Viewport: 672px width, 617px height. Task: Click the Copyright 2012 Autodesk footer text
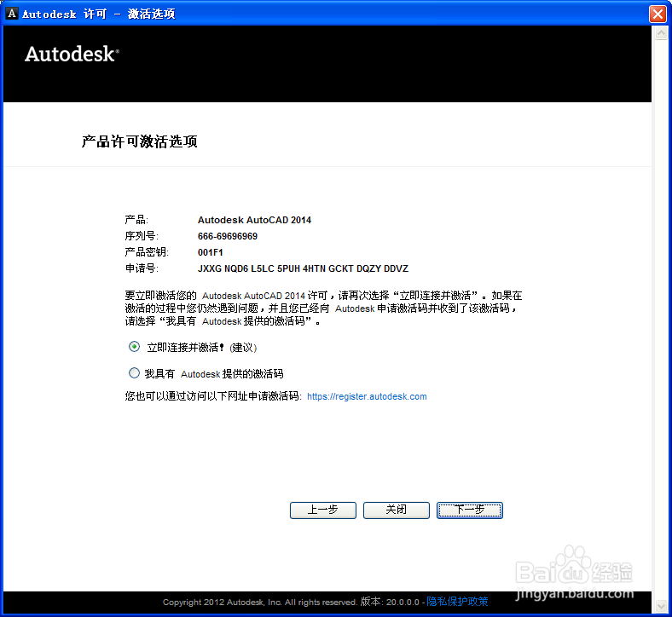[x=259, y=602]
